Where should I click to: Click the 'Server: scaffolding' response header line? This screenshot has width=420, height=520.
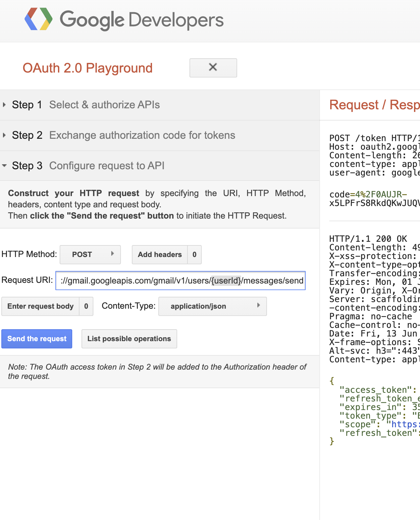pos(375,299)
